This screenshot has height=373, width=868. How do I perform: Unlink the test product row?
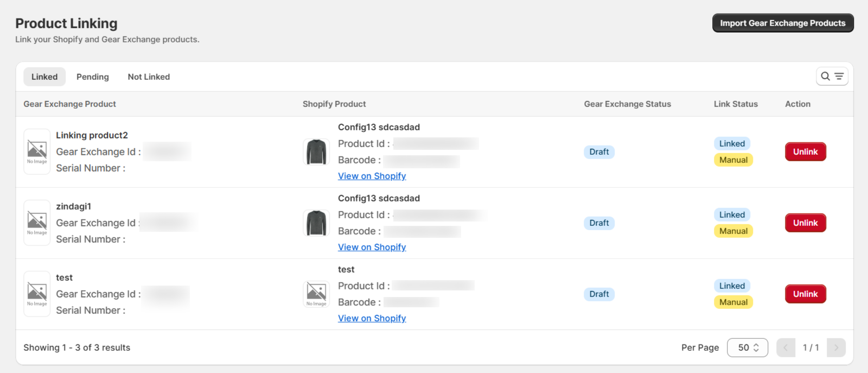click(806, 294)
